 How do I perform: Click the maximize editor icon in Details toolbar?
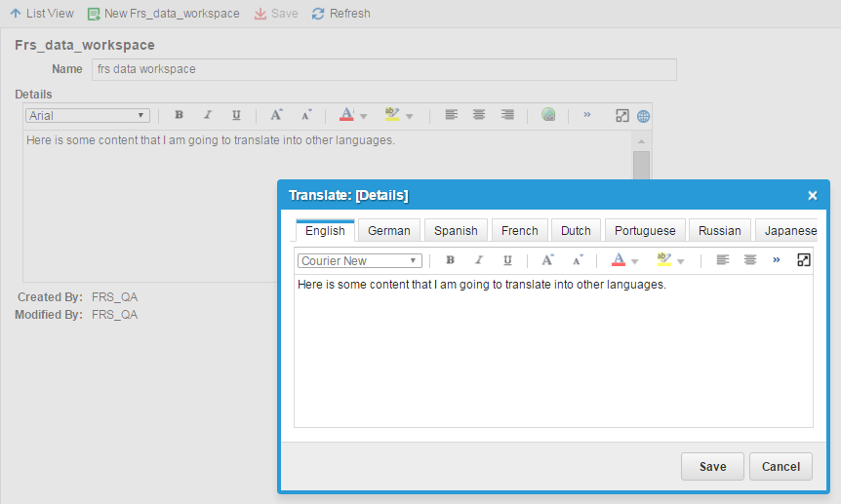point(621,115)
